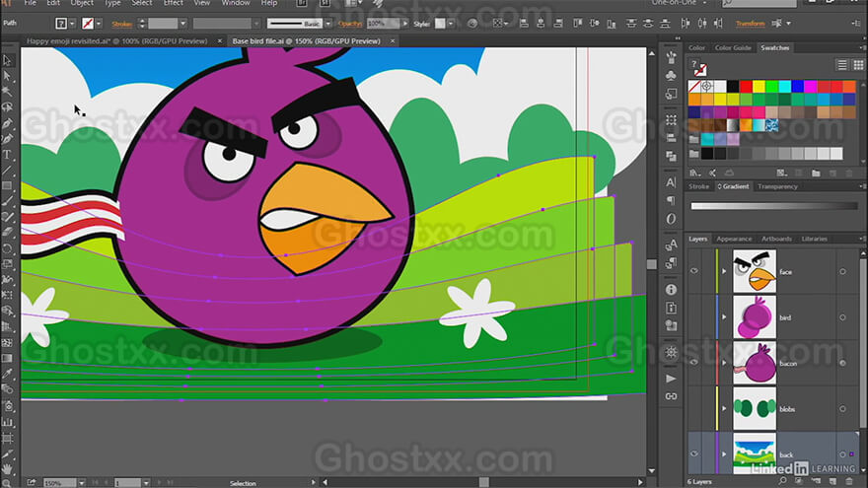The width and height of the screenshot is (868, 488).
Task: Select the Eyedropper tool
Action: [x=7, y=374]
